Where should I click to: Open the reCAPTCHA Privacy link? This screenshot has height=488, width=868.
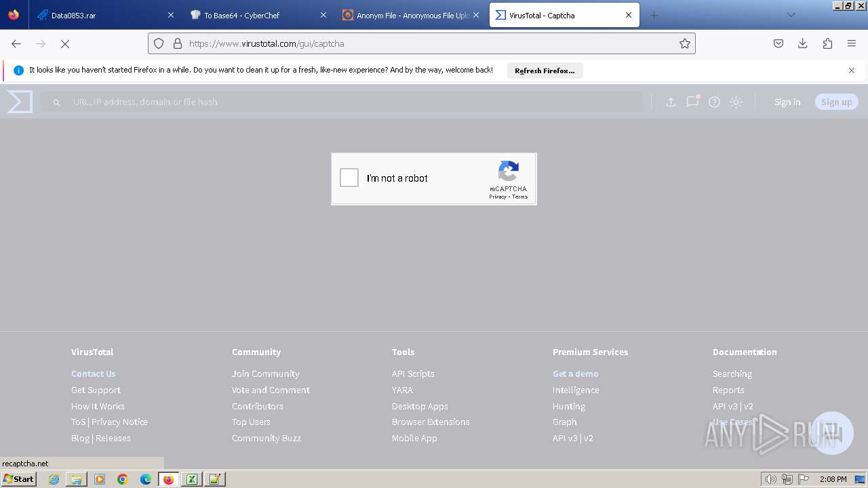pyautogui.click(x=498, y=197)
